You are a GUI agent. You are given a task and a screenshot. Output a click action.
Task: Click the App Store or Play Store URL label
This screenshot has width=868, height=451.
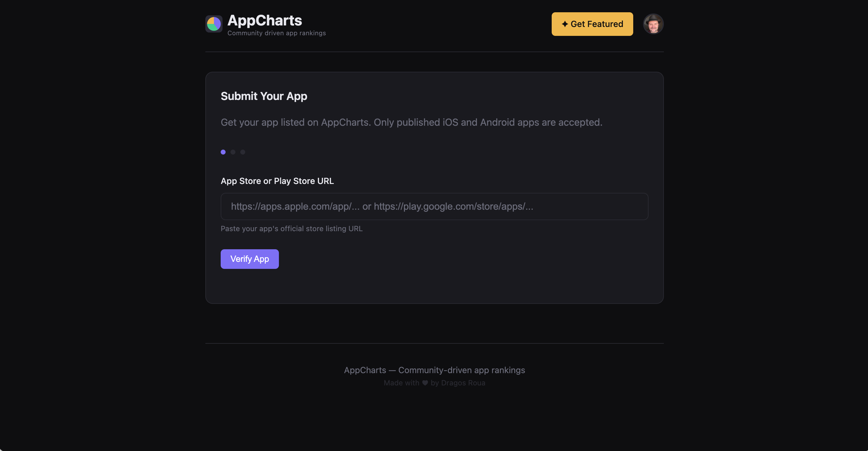pos(277,181)
